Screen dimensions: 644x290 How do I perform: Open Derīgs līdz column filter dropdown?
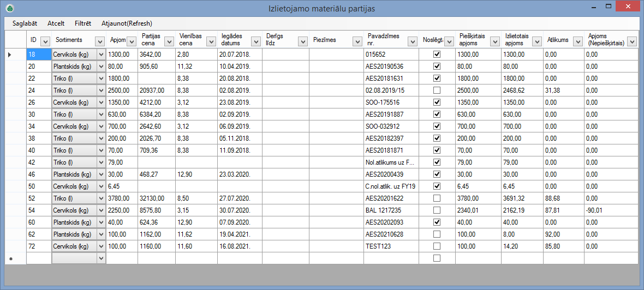coord(303,40)
